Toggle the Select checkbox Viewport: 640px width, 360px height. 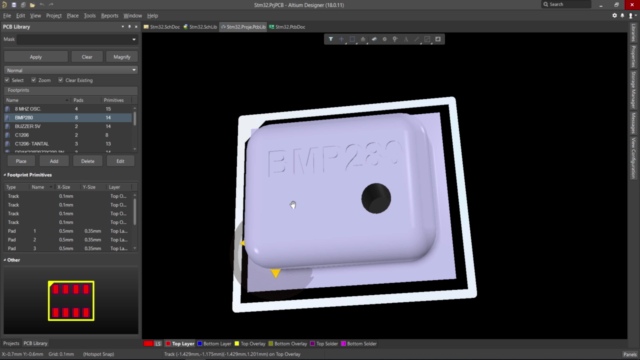7,80
